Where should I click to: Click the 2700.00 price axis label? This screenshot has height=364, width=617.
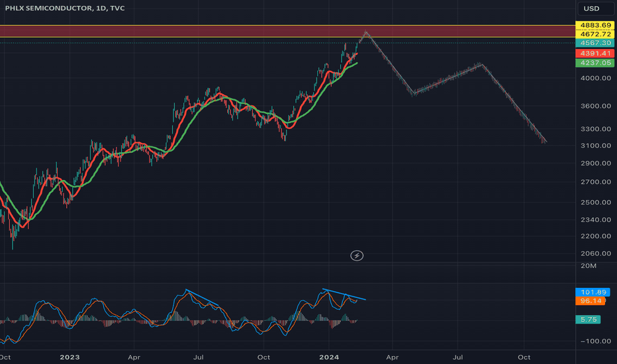pos(596,182)
